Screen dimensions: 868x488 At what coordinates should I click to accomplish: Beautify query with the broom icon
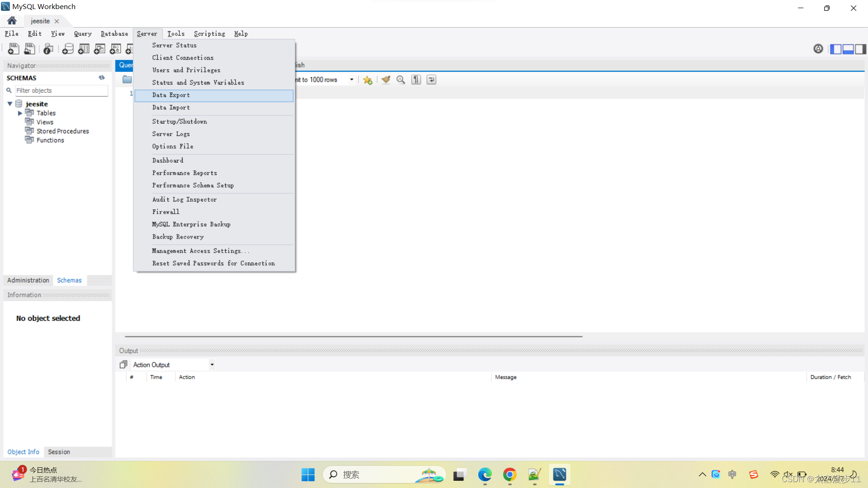click(x=386, y=80)
